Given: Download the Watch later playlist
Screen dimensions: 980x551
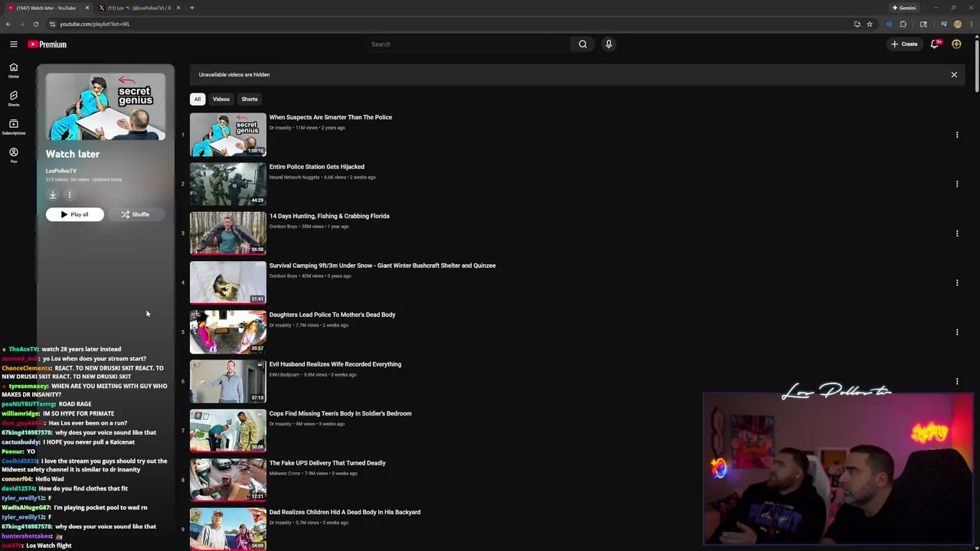Looking at the screenshot, I should [x=53, y=194].
